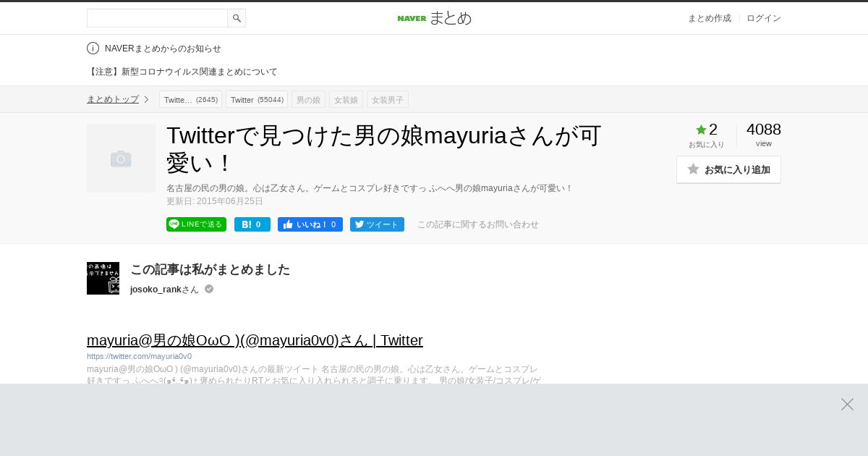
Task: Open the 新型コロナウイルス関連まとめ notice
Action: coord(182,72)
